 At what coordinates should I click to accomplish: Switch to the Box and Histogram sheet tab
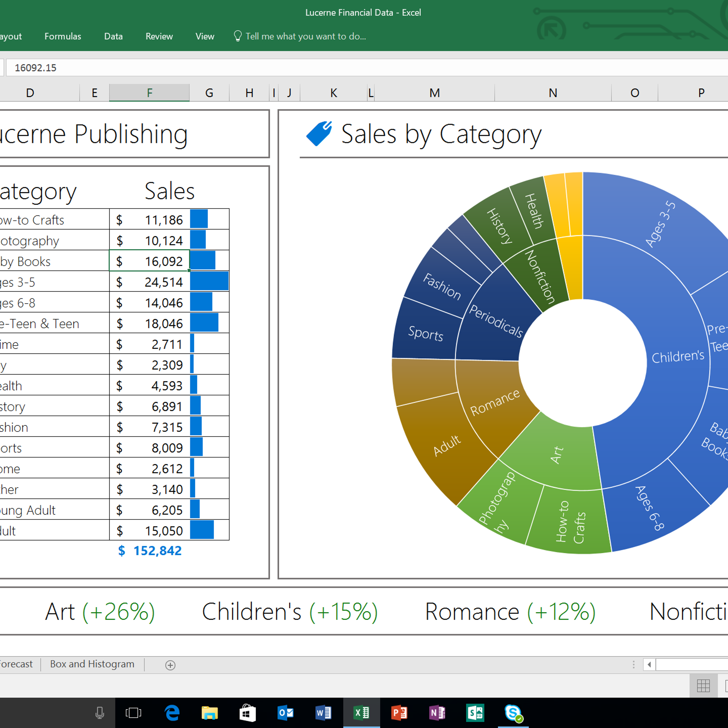(x=92, y=664)
